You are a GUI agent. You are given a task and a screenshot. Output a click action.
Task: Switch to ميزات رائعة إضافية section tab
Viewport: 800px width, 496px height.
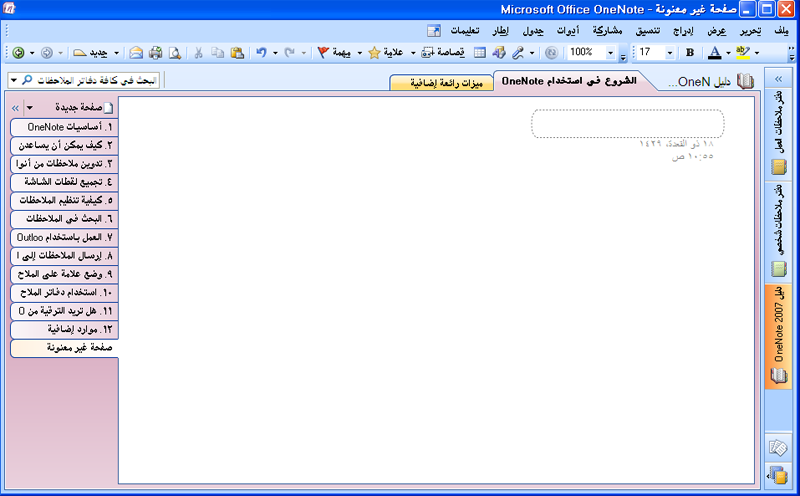[442, 83]
